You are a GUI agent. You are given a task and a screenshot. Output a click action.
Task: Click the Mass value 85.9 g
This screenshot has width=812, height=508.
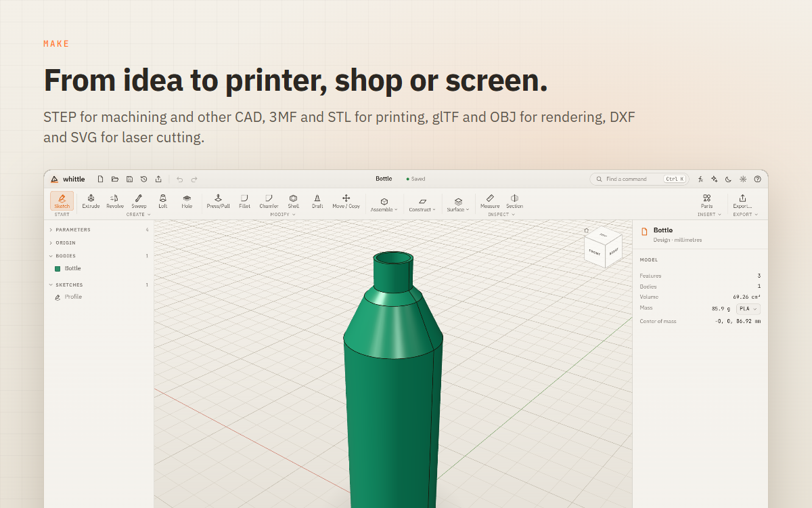click(721, 309)
